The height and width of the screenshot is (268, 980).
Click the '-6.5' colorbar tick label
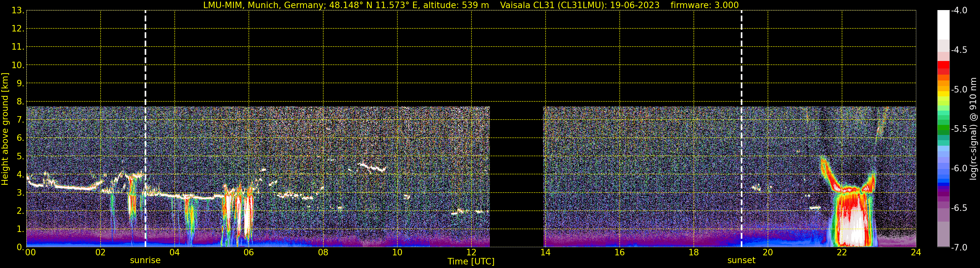pos(959,208)
